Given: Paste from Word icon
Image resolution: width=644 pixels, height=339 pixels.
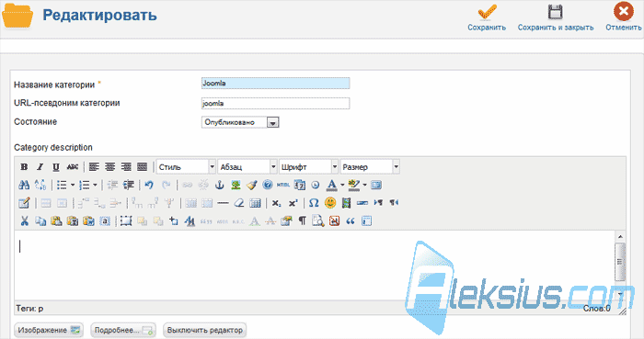Looking at the screenshot, I should tap(88, 221).
